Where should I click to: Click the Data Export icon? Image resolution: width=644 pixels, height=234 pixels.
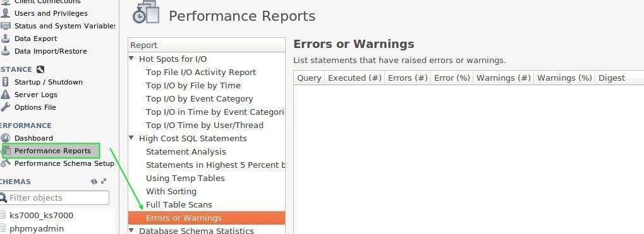coord(5,38)
